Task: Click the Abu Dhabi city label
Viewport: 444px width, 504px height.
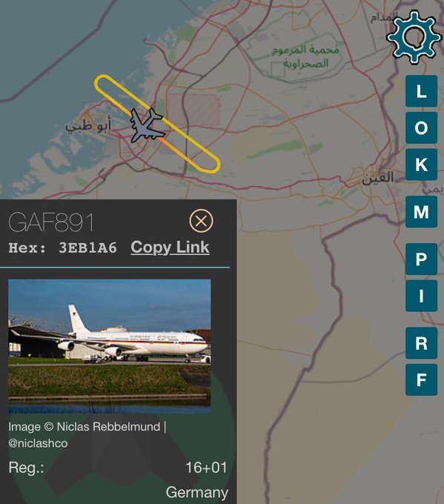Action: (x=88, y=125)
